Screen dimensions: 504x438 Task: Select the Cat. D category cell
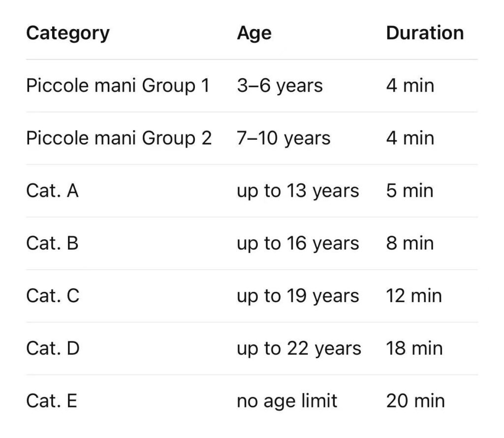tap(53, 349)
